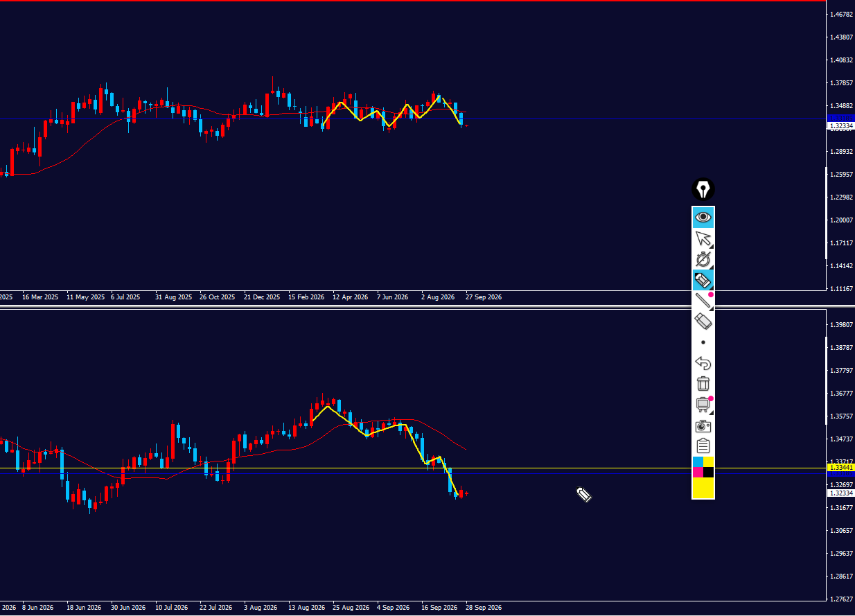This screenshot has width=855, height=616.
Task: Open the brush size dot selector
Action: click(x=703, y=342)
